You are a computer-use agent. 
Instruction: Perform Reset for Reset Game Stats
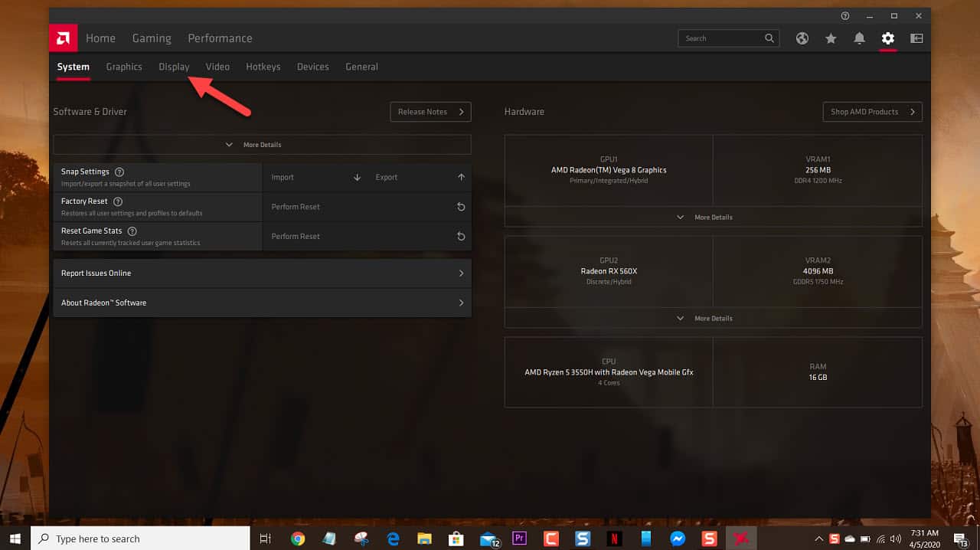tap(367, 236)
